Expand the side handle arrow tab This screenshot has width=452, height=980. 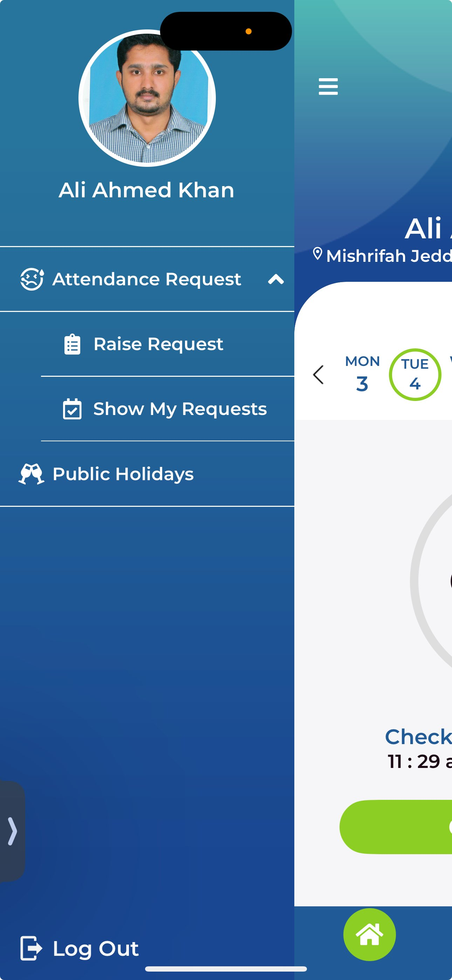(12, 831)
